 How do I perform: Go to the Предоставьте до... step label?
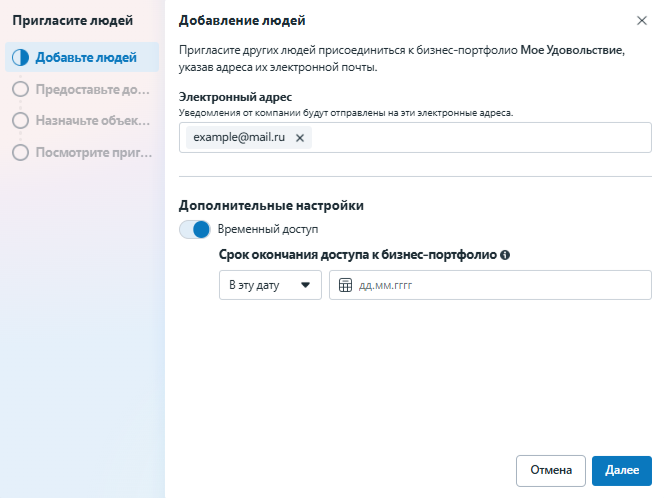point(93,89)
